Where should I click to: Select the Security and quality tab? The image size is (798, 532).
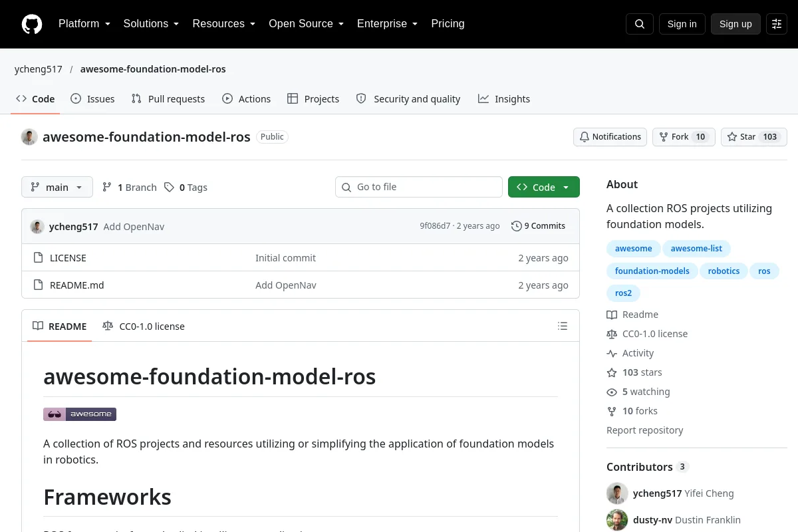click(x=408, y=99)
